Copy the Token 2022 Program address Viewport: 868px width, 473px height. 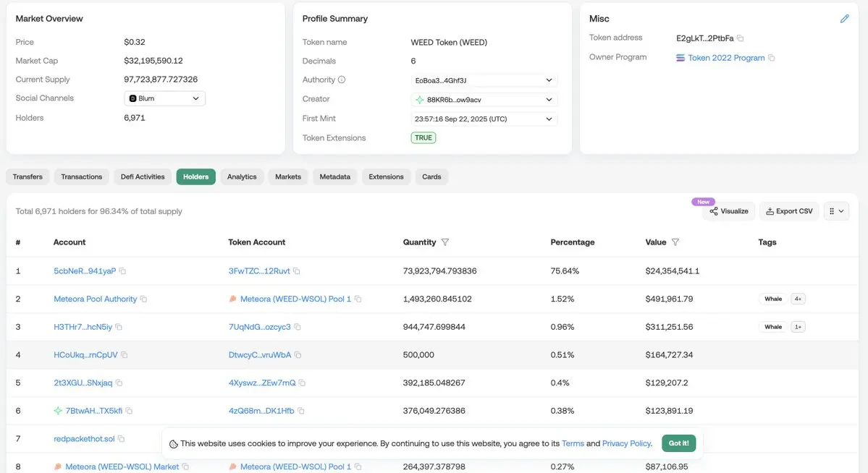(772, 58)
